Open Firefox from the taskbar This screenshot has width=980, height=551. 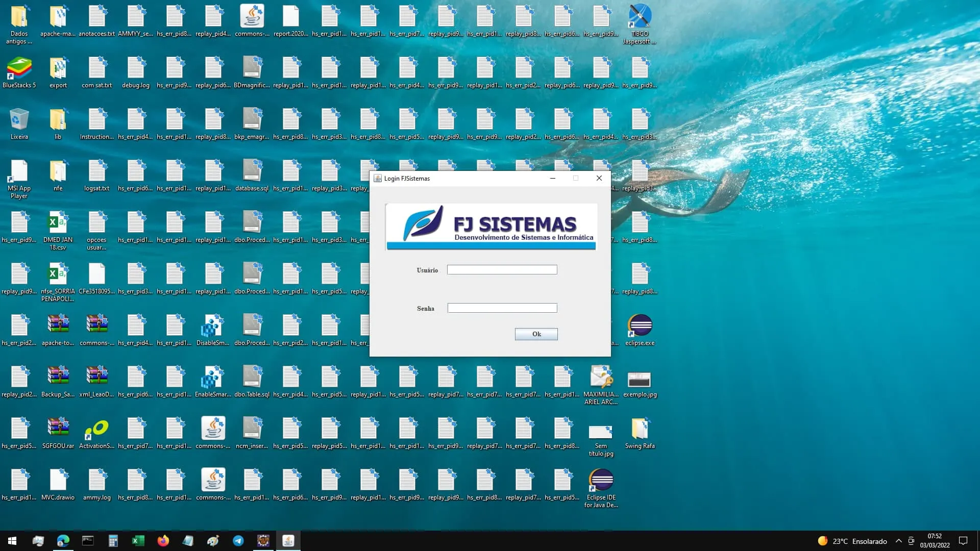[163, 541]
